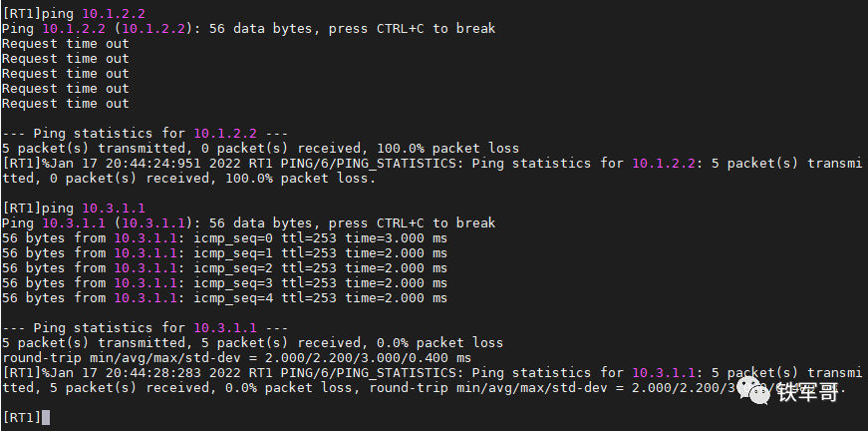Click the '20:44:28:283' log timestamp
This screenshot has width=868, height=431.
click(153, 373)
